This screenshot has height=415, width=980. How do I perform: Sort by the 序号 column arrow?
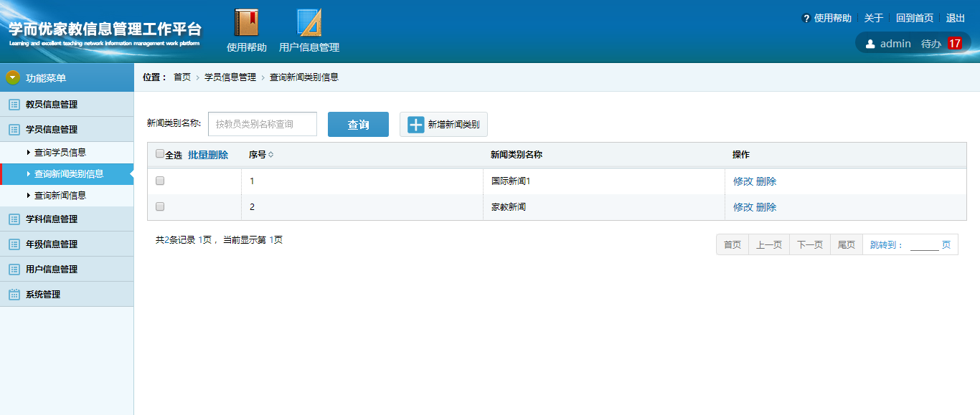271,155
